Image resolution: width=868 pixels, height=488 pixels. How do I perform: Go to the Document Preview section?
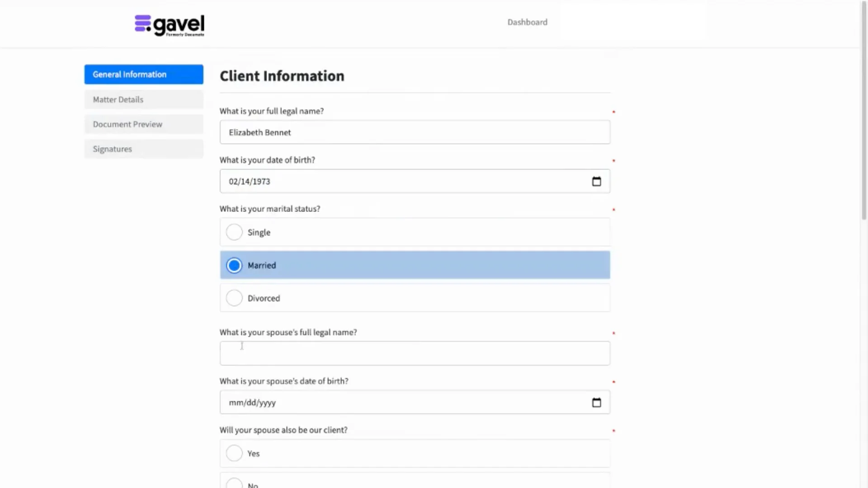click(x=143, y=124)
